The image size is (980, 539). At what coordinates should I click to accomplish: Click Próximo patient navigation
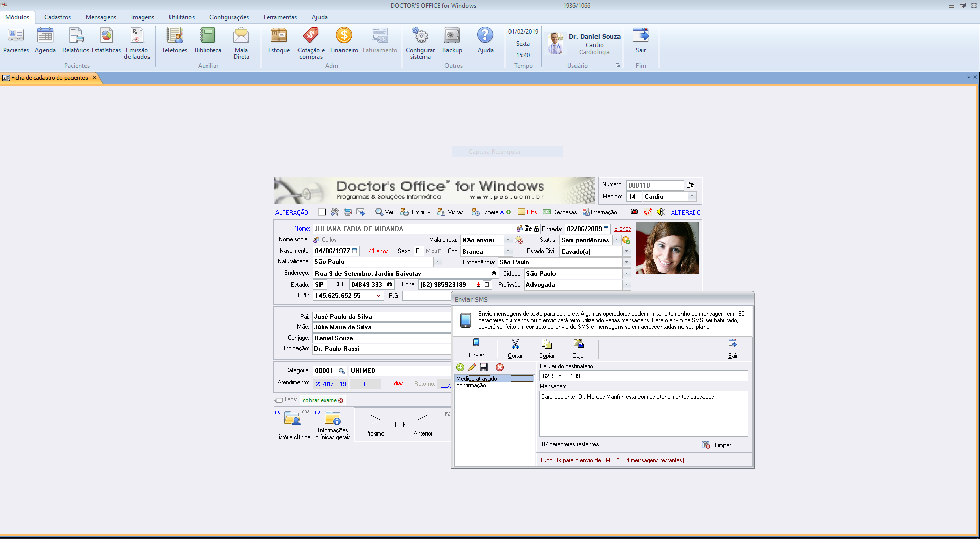(375, 425)
